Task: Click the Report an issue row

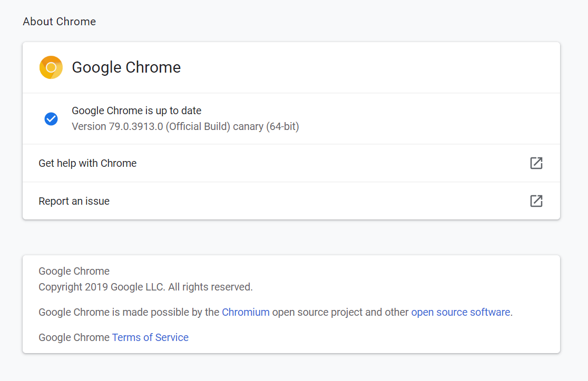Action: [x=74, y=200]
